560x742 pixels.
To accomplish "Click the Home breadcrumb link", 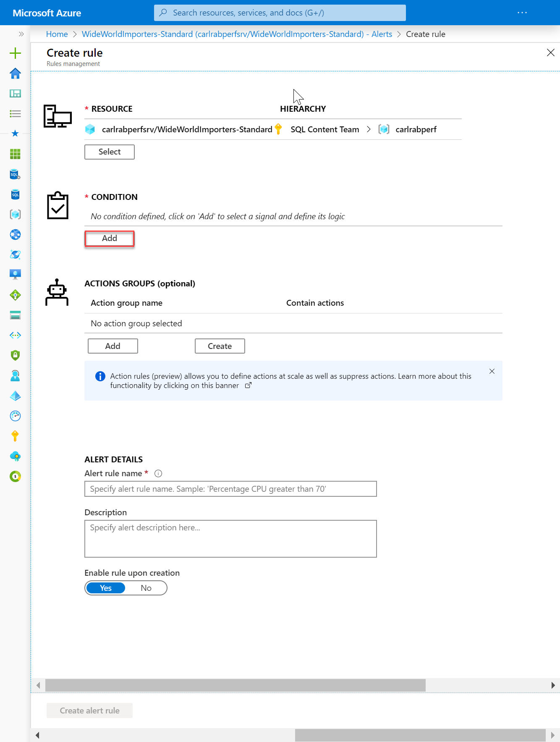I will click(x=57, y=34).
